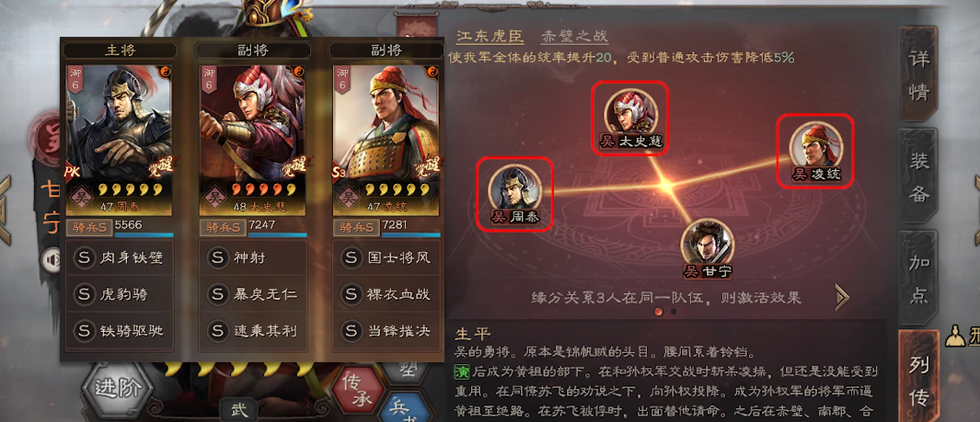Open the 列传 side tab
This screenshot has width=980, height=422.
[x=918, y=376]
